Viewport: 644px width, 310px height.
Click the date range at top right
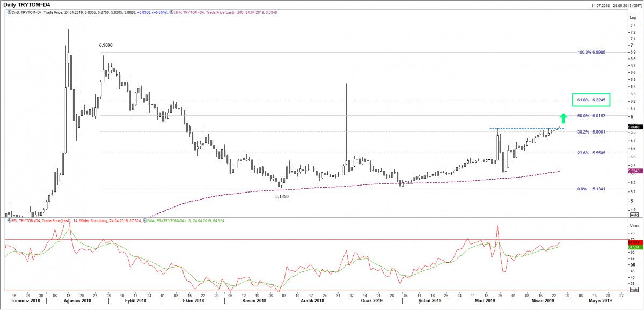pos(610,5)
